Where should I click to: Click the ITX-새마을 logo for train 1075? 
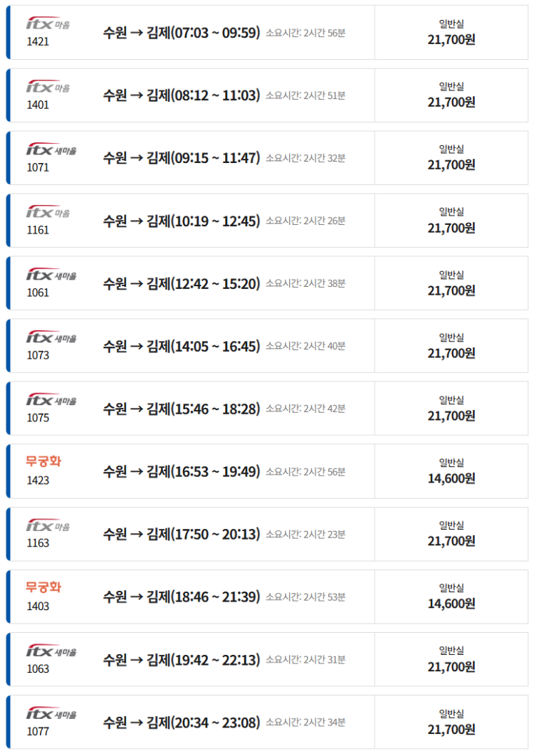point(51,401)
